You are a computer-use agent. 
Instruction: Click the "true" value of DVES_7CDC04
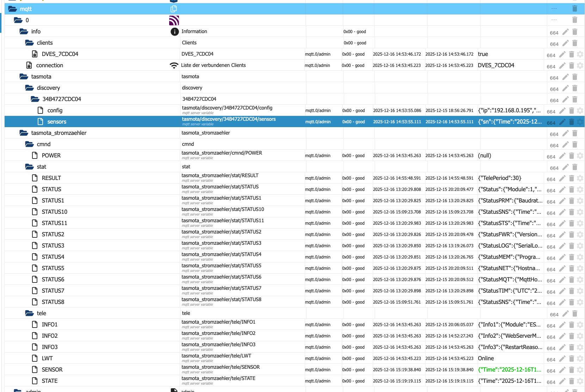click(483, 54)
